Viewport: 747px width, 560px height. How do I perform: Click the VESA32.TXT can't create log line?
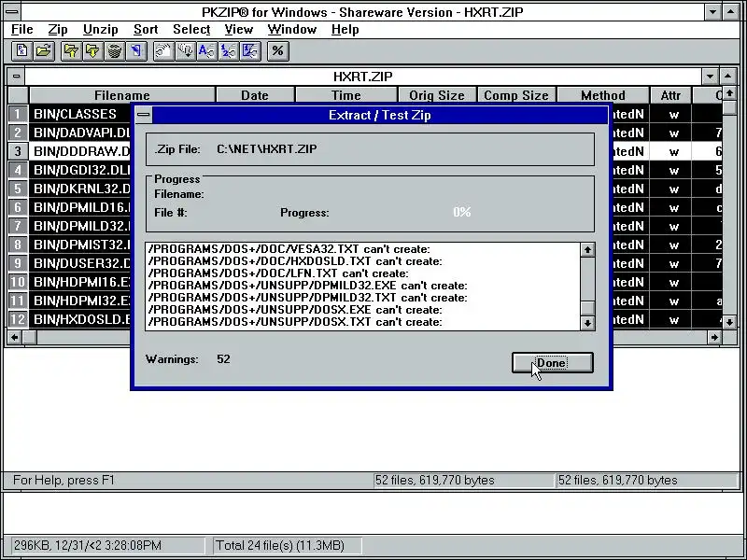[289, 249]
